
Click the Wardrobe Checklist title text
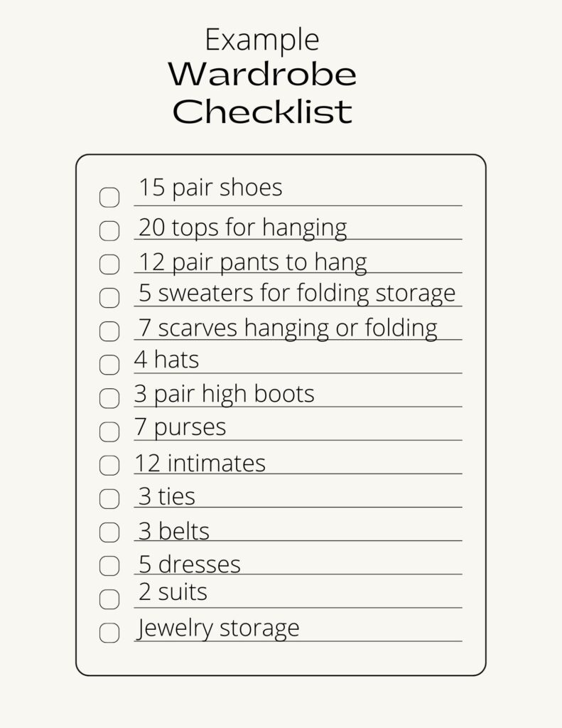click(x=262, y=92)
